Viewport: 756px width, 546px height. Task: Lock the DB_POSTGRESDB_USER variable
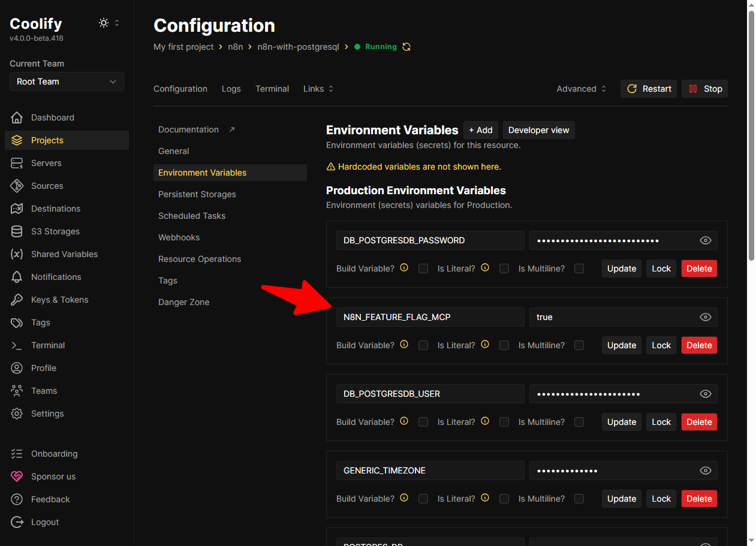click(x=661, y=422)
